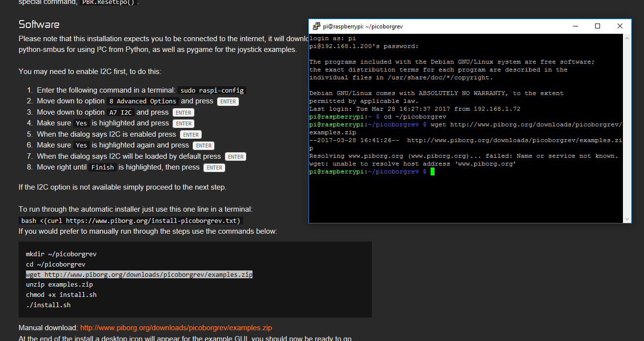Click the PuTTY icon in the title bar
644x341 pixels.
click(317, 26)
